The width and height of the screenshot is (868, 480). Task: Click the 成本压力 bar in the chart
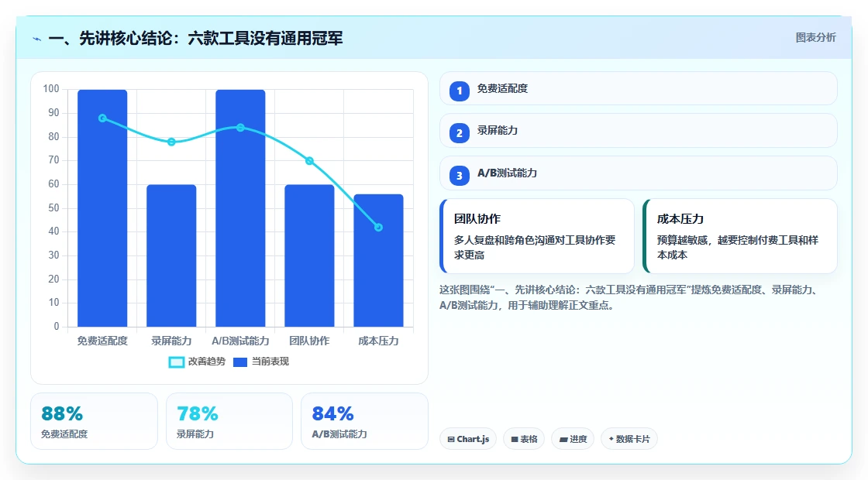point(379,260)
